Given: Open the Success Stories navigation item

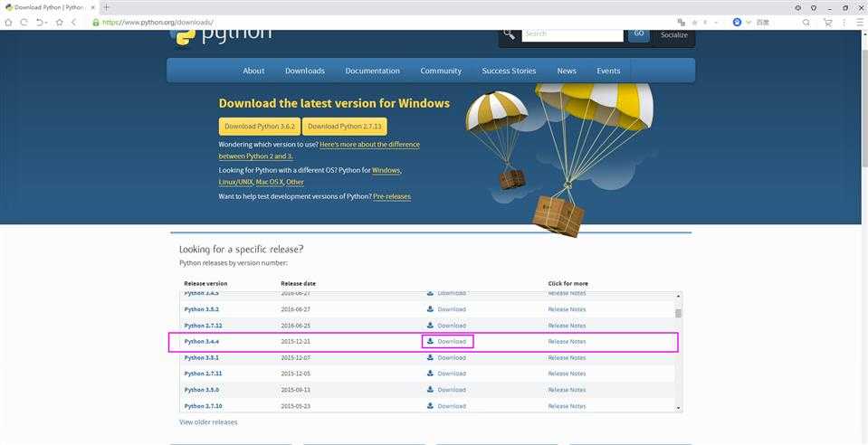Looking at the screenshot, I should coord(509,71).
